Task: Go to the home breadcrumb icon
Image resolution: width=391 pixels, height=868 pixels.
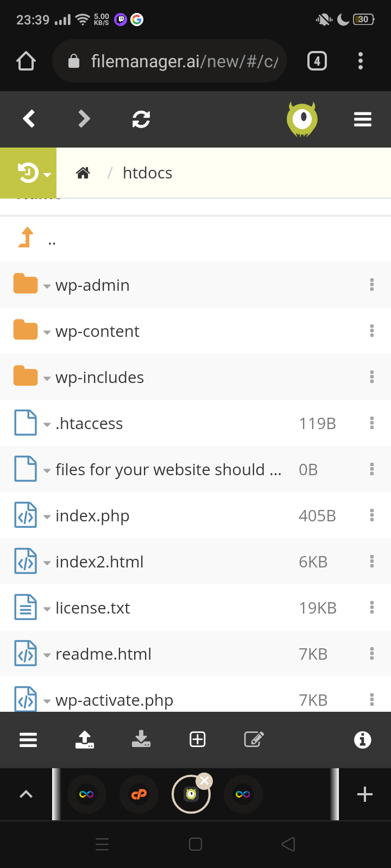Action: click(x=83, y=173)
